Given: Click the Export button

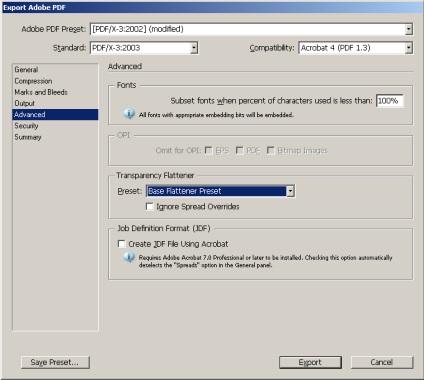Looking at the screenshot, I should click(x=310, y=362).
